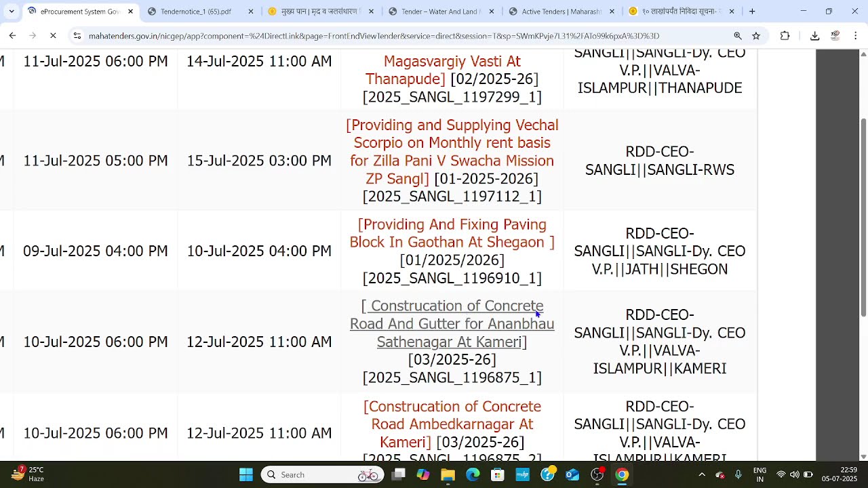Click the 09-Jul-2025 04:00 PM date cell

coord(95,251)
